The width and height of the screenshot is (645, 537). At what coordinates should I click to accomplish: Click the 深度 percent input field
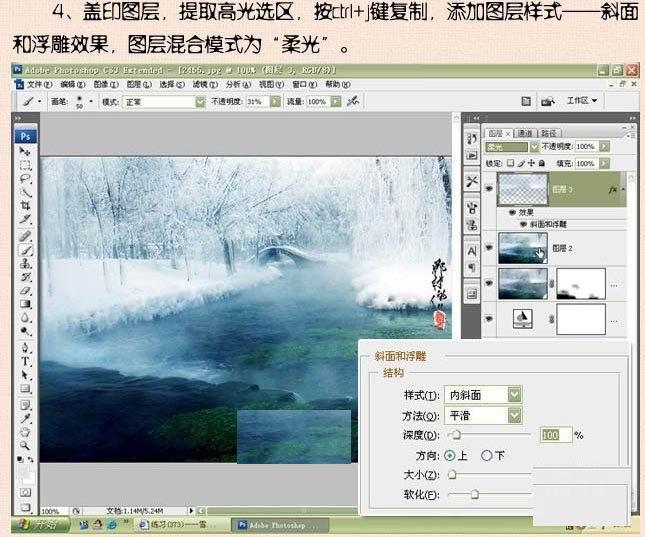pos(556,435)
